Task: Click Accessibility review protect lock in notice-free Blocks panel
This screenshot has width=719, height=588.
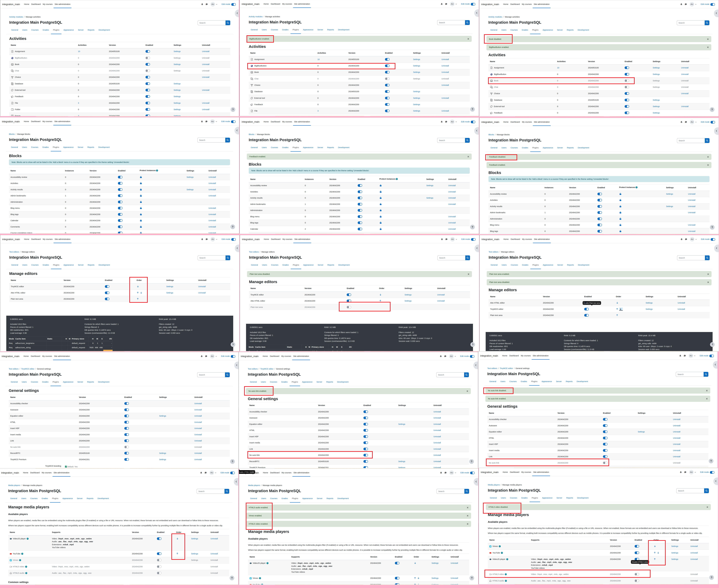Action: [x=141, y=177]
